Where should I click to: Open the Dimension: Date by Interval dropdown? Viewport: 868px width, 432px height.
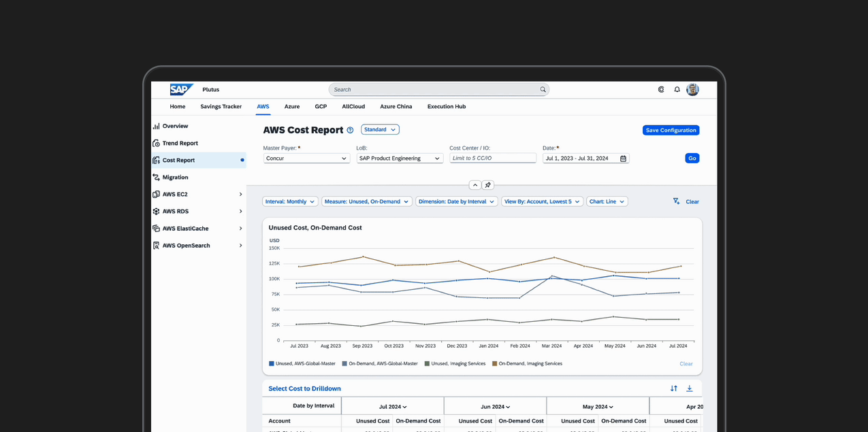click(x=457, y=201)
